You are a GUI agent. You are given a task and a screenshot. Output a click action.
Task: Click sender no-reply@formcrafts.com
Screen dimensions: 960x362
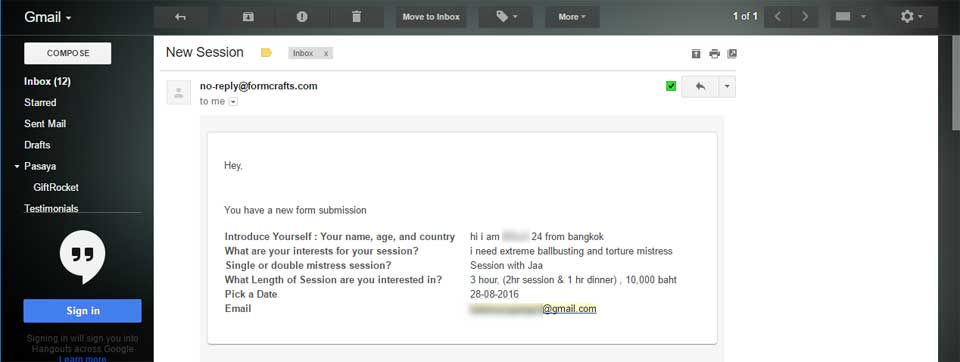(x=258, y=86)
